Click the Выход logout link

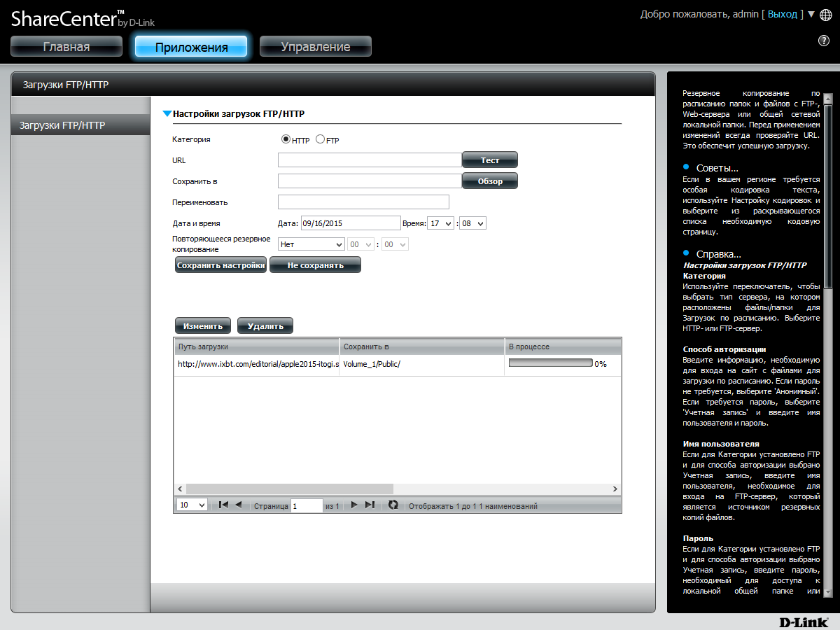[x=783, y=14]
